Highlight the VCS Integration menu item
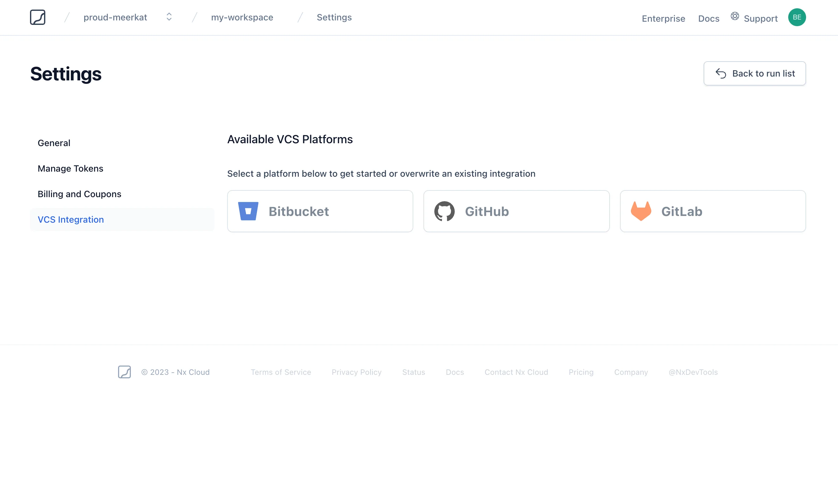This screenshot has height=504, width=838. pos(71,219)
